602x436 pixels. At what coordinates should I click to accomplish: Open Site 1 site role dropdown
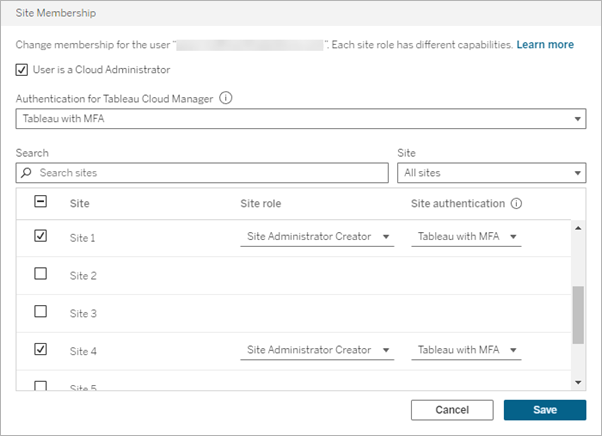(x=316, y=237)
